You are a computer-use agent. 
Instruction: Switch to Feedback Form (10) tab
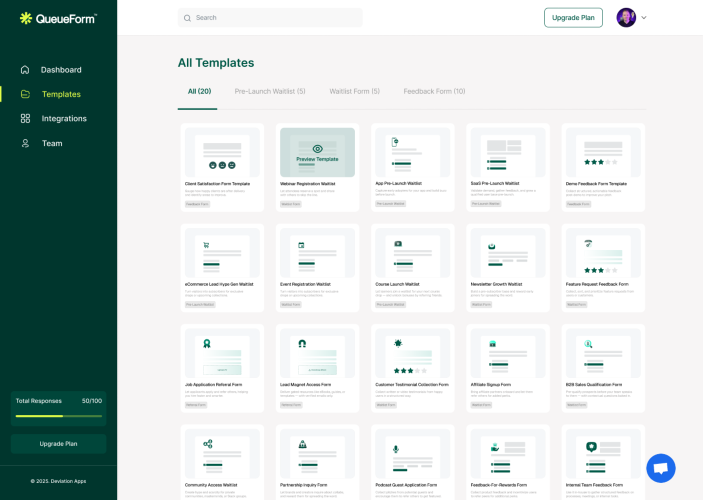click(x=434, y=91)
